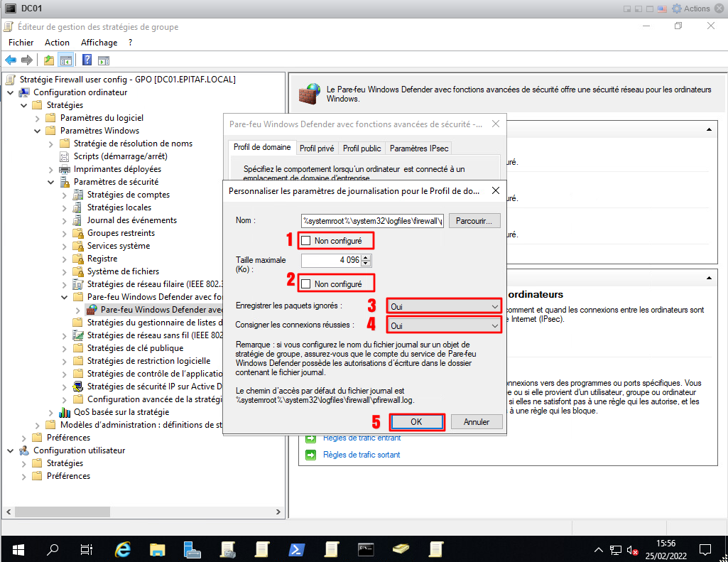Screen dimensions: 728x562
Task: Open the Consigner les connexions réussies dropdown
Action: pyautogui.click(x=444, y=325)
